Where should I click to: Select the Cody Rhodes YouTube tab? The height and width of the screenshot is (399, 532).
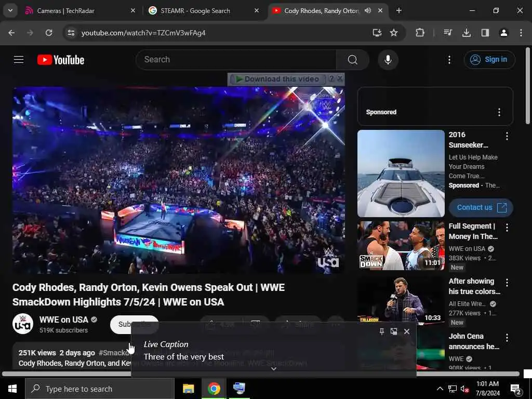coord(321,10)
